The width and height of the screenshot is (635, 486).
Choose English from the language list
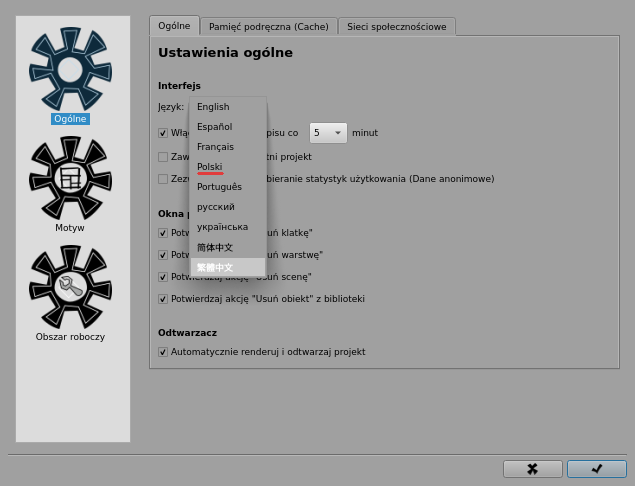[x=228, y=107]
